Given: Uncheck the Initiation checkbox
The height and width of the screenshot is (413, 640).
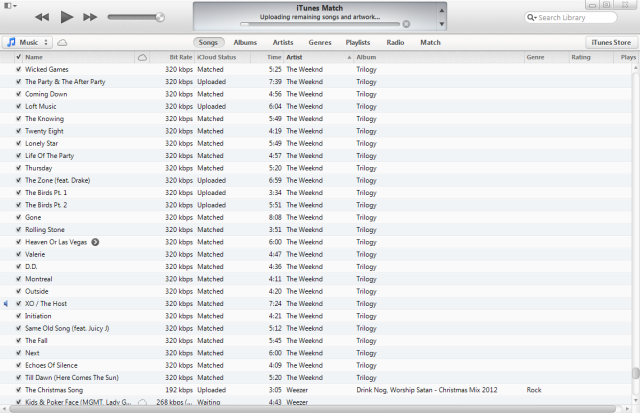Looking at the screenshot, I should click(x=18, y=316).
